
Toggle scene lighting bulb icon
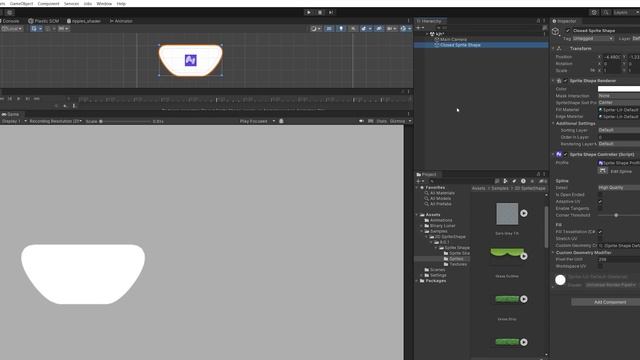341,29
